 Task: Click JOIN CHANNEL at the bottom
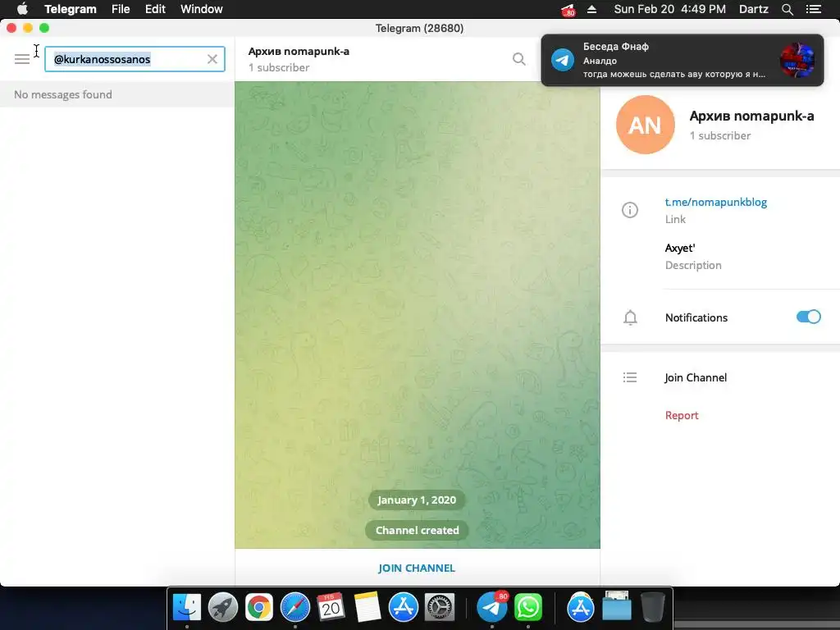(x=416, y=568)
